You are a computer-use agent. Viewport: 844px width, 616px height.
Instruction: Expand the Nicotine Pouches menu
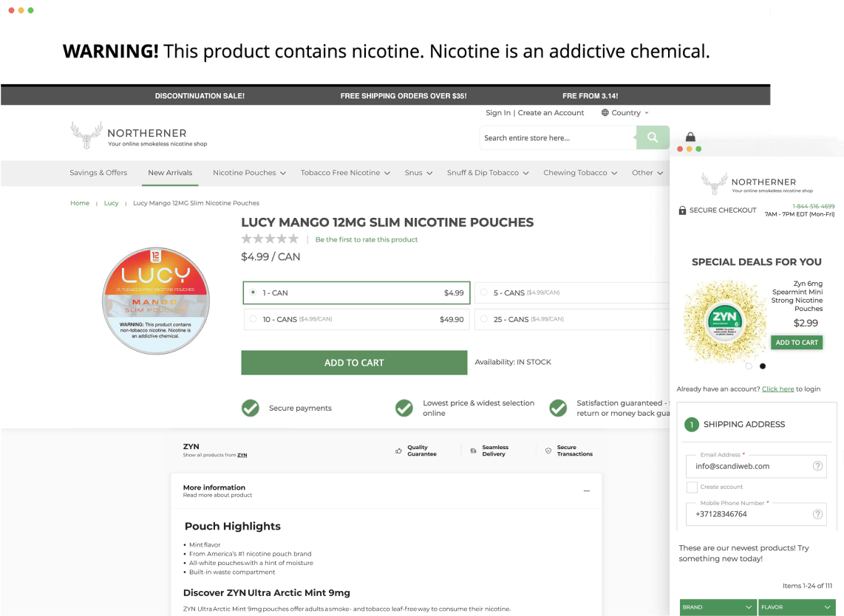tap(249, 173)
